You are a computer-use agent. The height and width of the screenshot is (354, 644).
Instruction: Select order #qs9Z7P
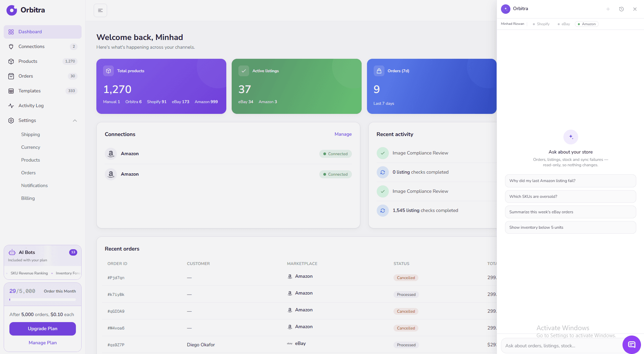point(116,345)
